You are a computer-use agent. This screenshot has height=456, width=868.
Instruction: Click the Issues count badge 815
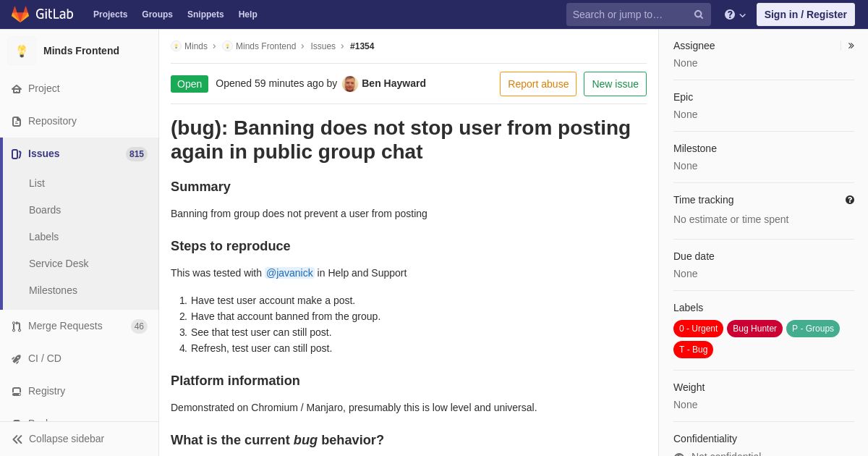coord(137,154)
